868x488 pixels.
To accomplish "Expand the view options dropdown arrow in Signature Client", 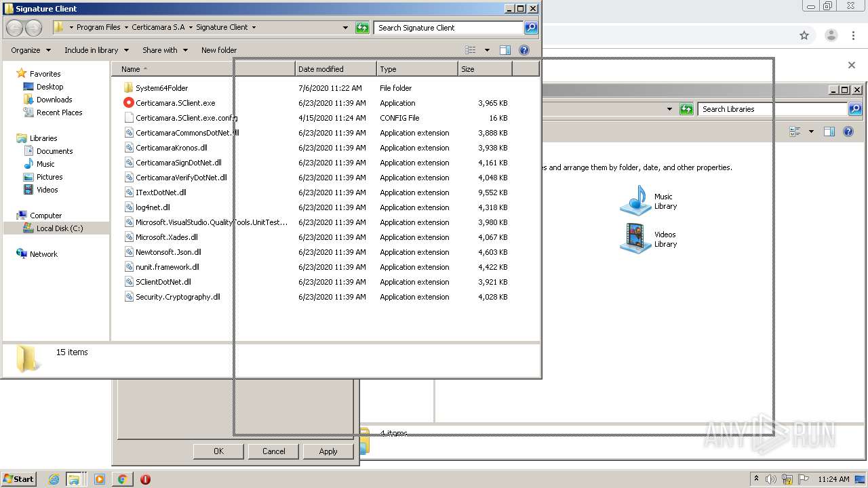I will click(x=487, y=50).
